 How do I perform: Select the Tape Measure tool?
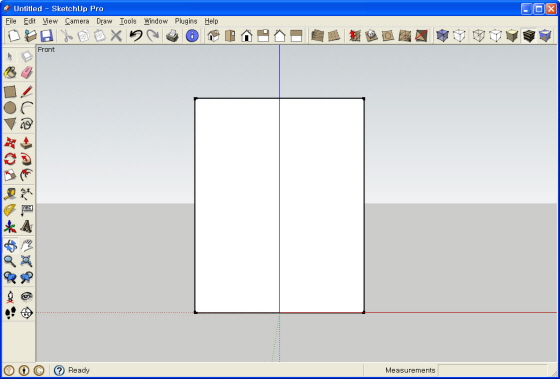pyautogui.click(x=10, y=194)
